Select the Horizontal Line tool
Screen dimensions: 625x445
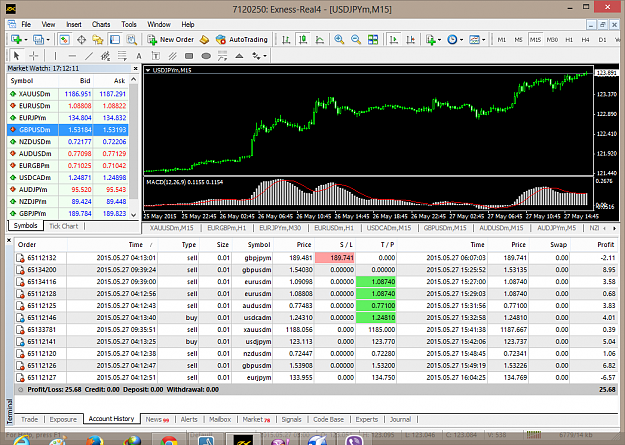click(72, 56)
